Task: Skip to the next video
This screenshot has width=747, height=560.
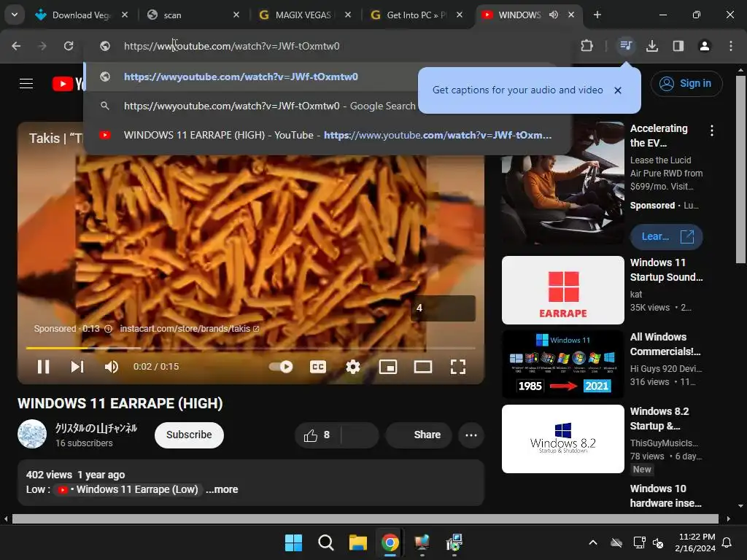Action: pos(77,367)
